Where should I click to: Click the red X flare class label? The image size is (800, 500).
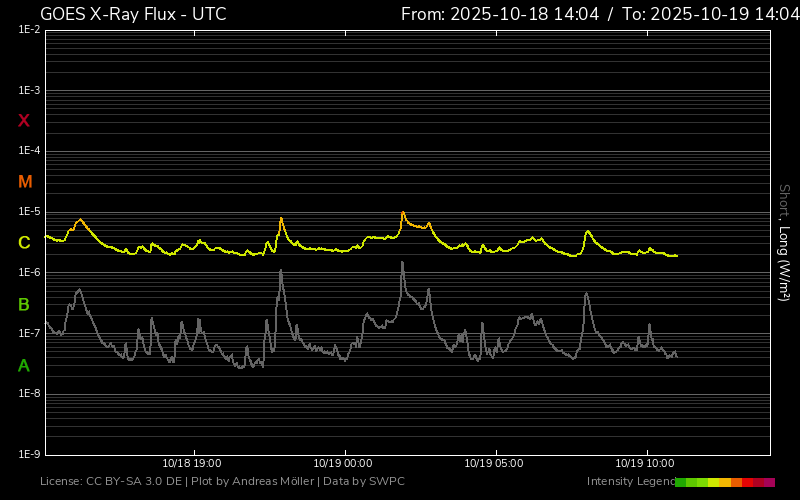(24, 121)
